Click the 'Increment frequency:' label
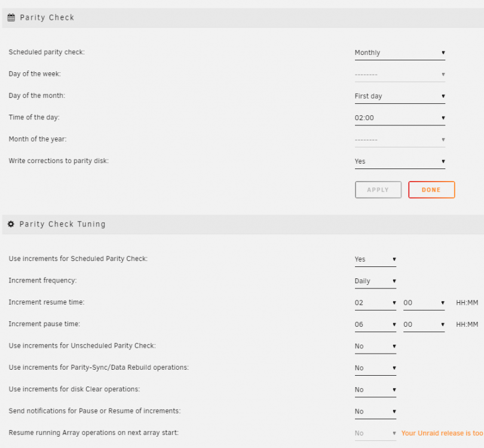Image resolution: width=484 pixels, height=448 pixels. pyautogui.click(x=42, y=281)
